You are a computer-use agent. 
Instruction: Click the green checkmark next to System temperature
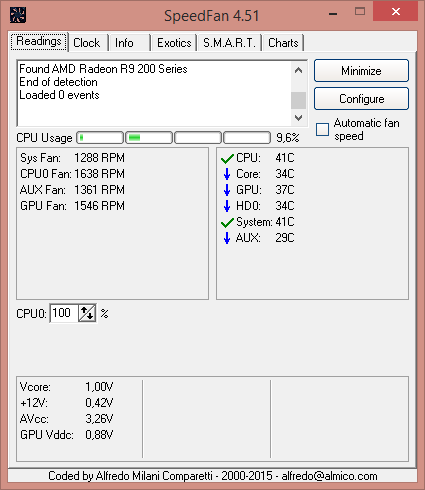point(227,222)
